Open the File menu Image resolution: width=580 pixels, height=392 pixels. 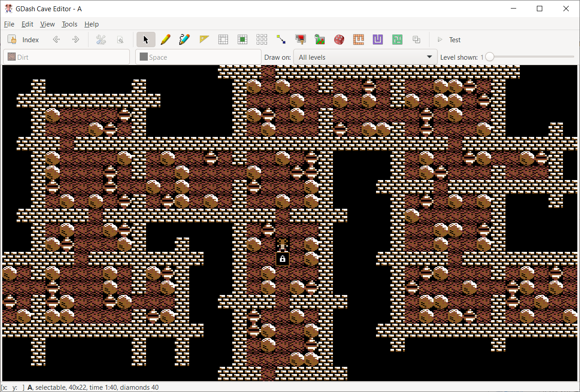(x=9, y=24)
